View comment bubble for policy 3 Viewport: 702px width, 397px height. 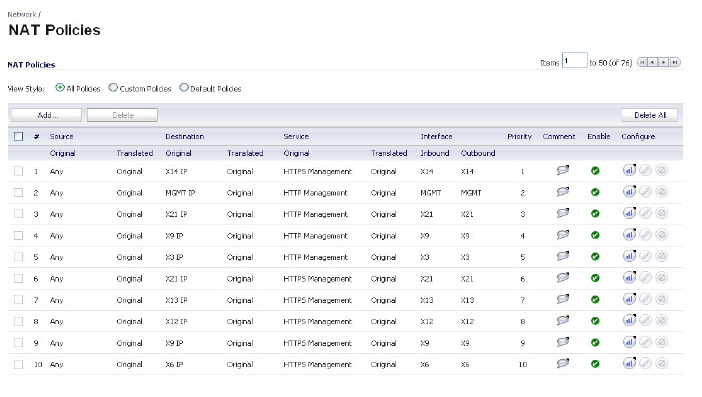(x=563, y=213)
